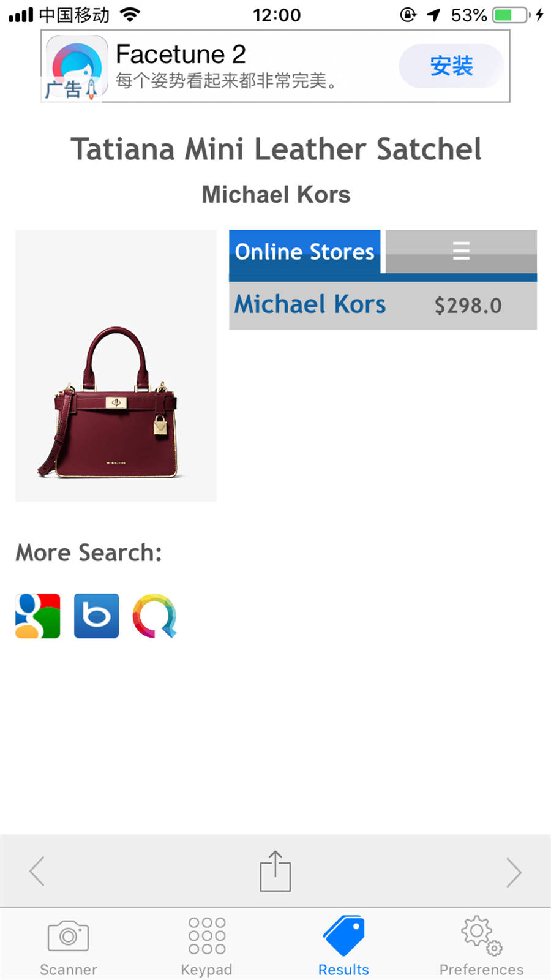Tap the $298.0 price entry

(x=468, y=305)
